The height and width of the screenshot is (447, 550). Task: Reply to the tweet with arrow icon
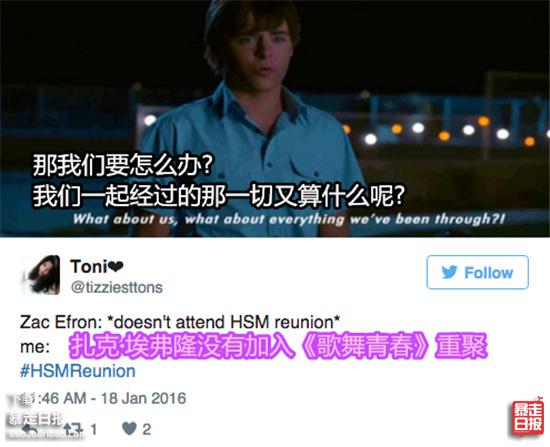[x=29, y=429]
